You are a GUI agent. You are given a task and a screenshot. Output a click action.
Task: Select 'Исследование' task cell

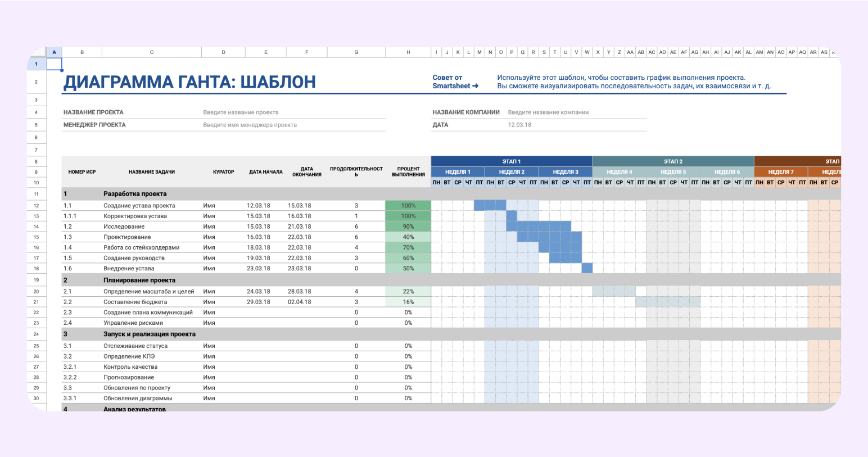pos(152,227)
